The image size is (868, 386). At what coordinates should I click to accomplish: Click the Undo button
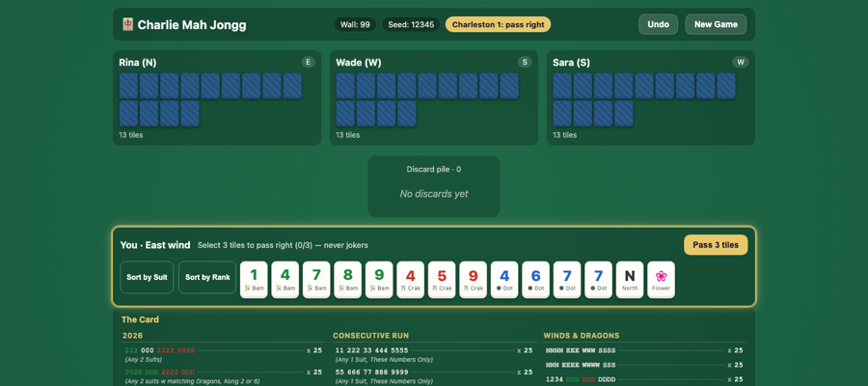(658, 24)
